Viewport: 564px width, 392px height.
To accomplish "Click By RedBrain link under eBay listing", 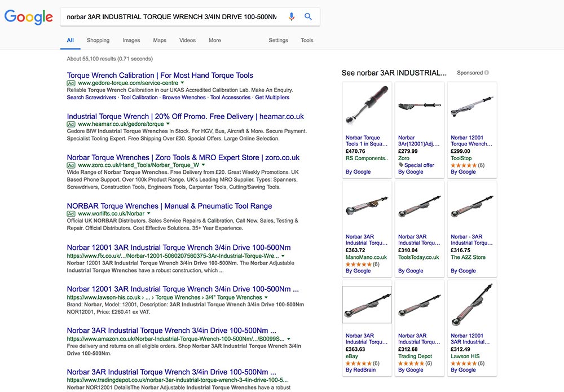I will point(360,369).
